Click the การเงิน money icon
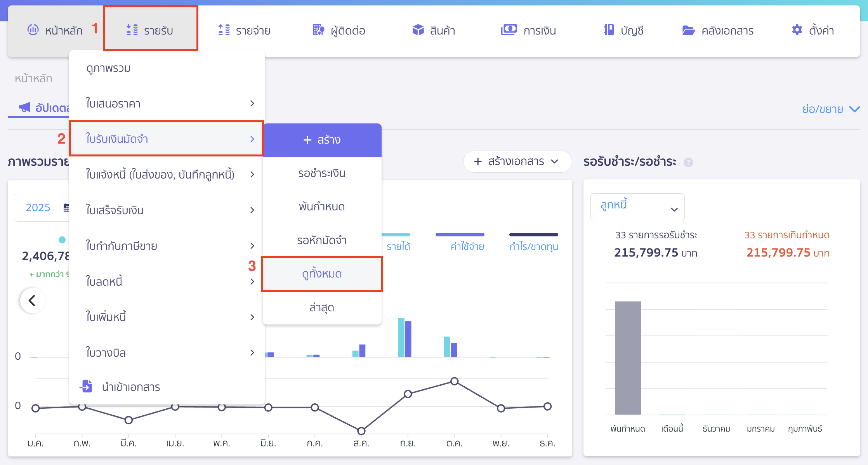Image resolution: width=868 pixels, height=465 pixels. 509,30
